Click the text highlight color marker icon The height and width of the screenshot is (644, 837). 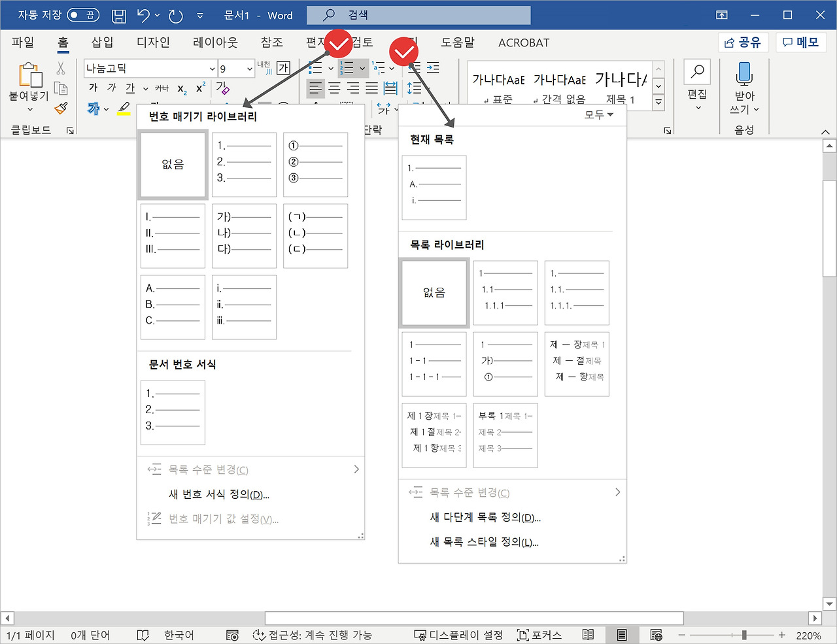124,109
